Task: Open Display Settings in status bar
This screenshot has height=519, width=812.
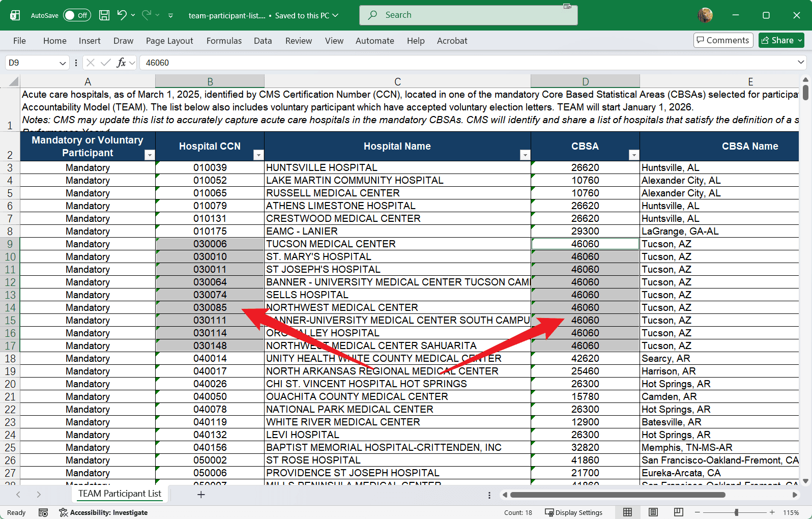Action: tap(573, 512)
